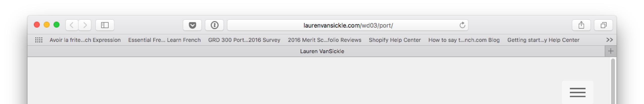The height and width of the screenshot is (104, 644).
Task: Click the vertical page scrollbar
Action: click(x=613, y=81)
